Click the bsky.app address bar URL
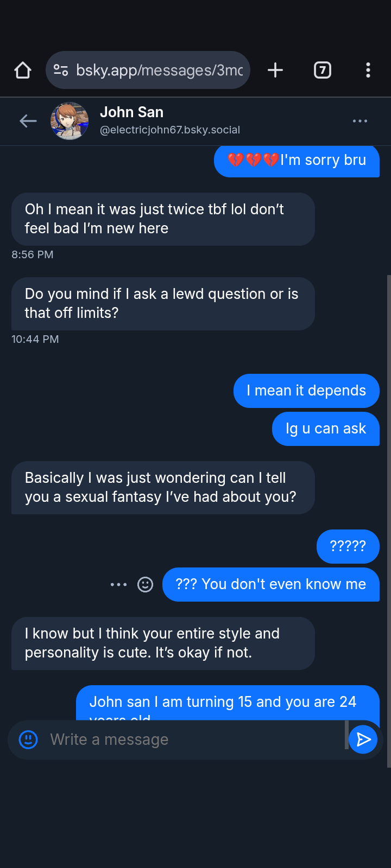Screen dimensions: 391x868 159,70
